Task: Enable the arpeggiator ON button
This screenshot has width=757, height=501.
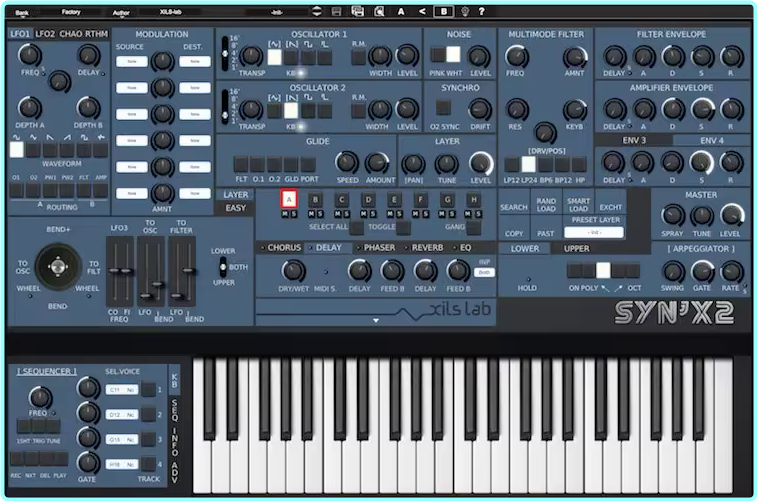Action: 574,271
